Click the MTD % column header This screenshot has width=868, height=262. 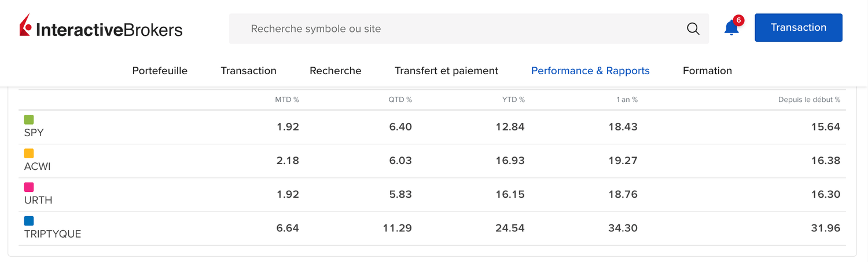tap(287, 100)
